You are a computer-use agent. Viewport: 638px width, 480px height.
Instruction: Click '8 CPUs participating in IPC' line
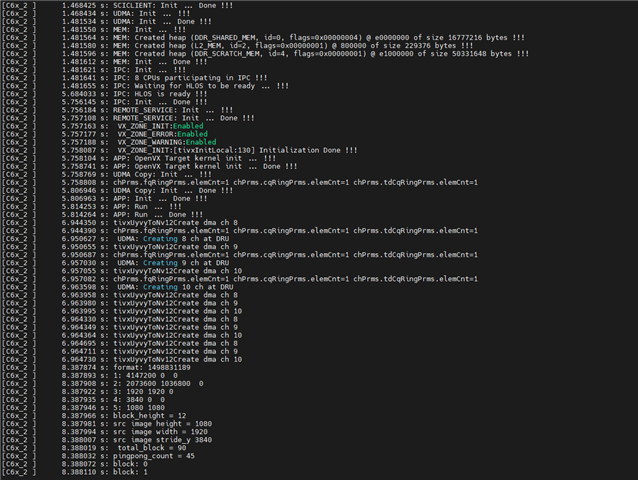coord(134,78)
